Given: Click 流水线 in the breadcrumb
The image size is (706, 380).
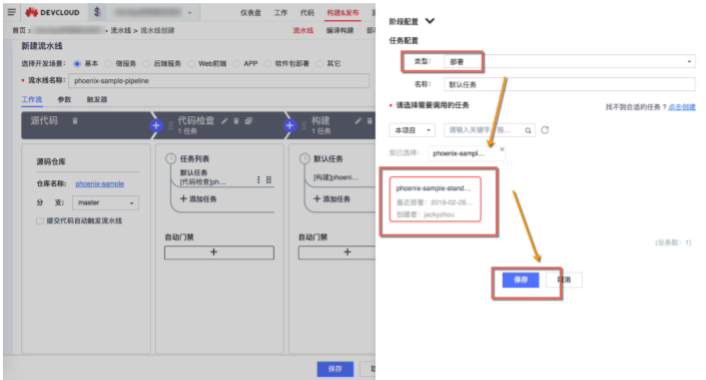Looking at the screenshot, I should [121, 30].
